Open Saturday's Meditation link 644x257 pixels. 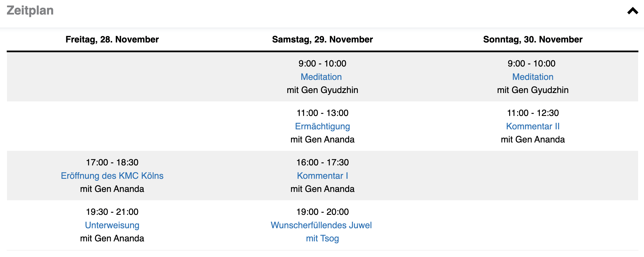coord(321,77)
